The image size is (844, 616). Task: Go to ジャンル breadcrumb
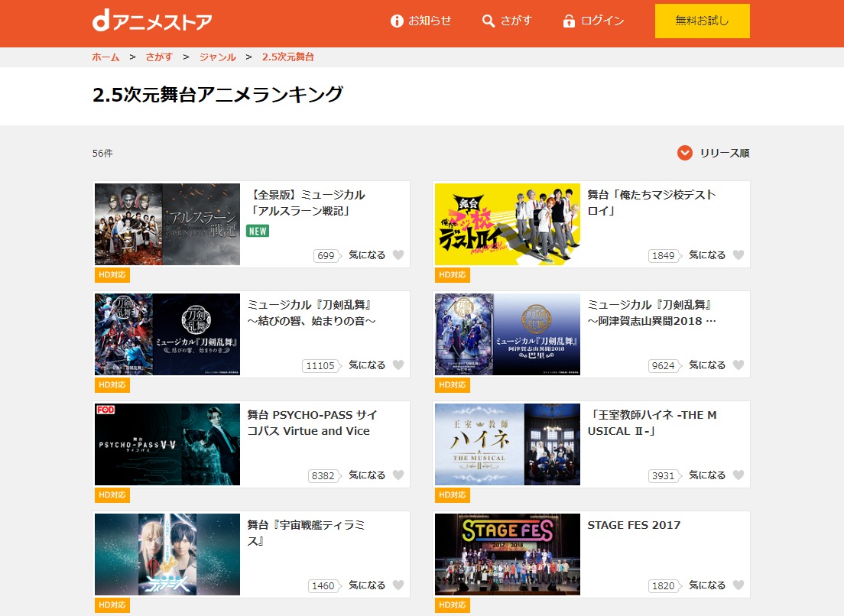pyautogui.click(x=217, y=57)
